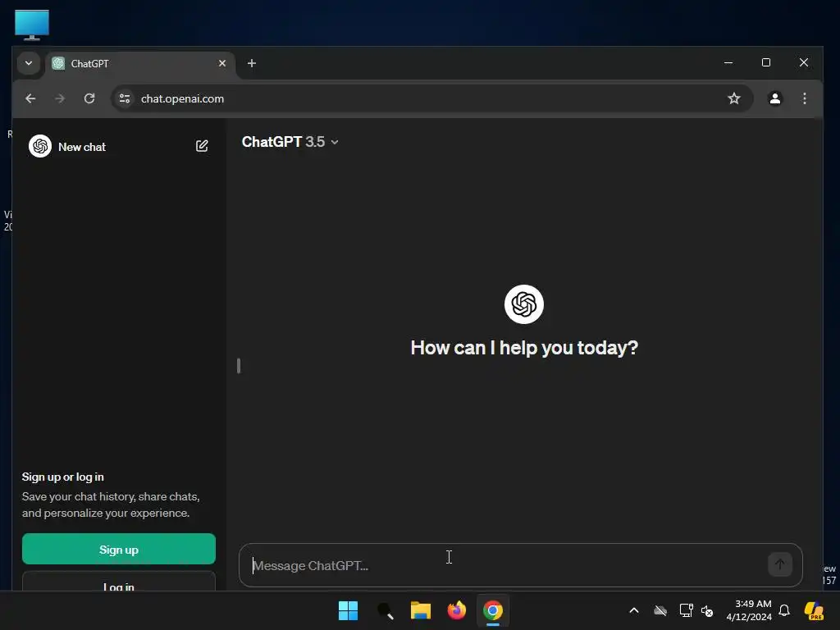Click the Copilot preview taskbar icon
The height and width of the screenshot is (630, 840).
815,610
